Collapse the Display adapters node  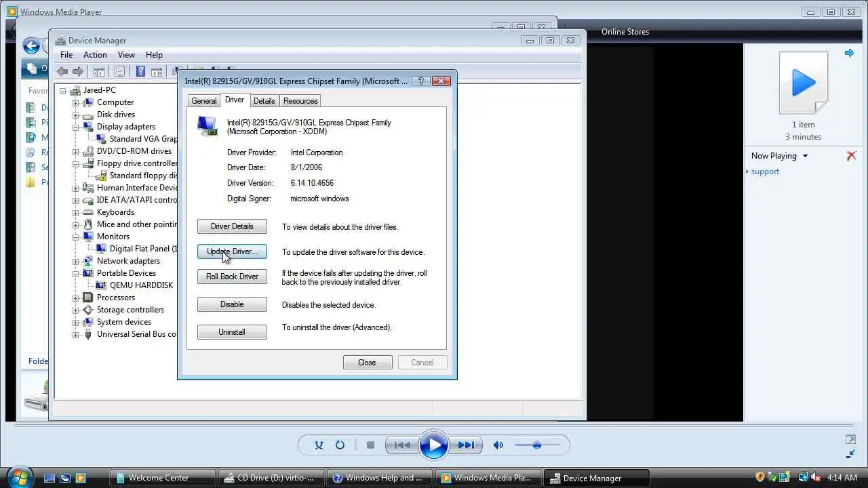coord(76,127)
